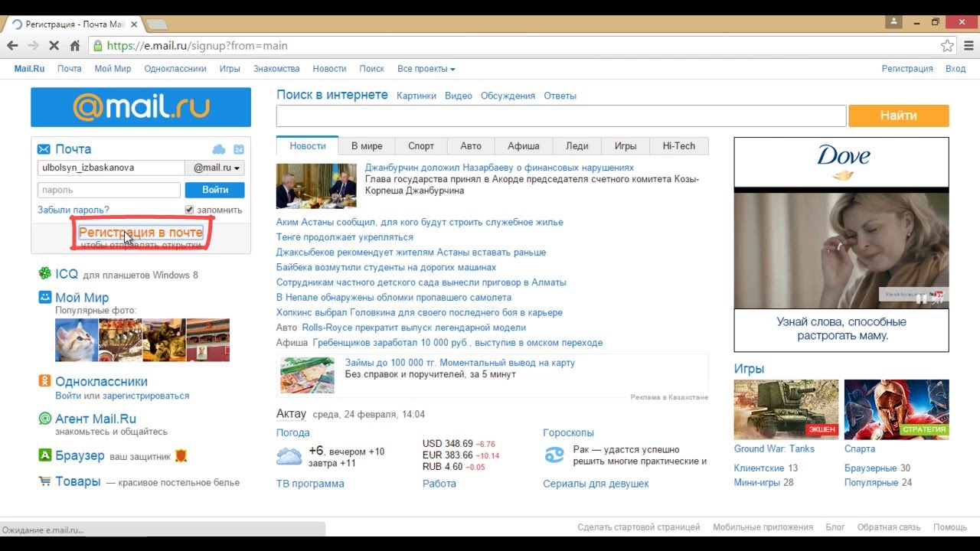Screen dimensions: 980x551
Task: Click Сделать стартовой страницей footer link
Action: [639, 527]
